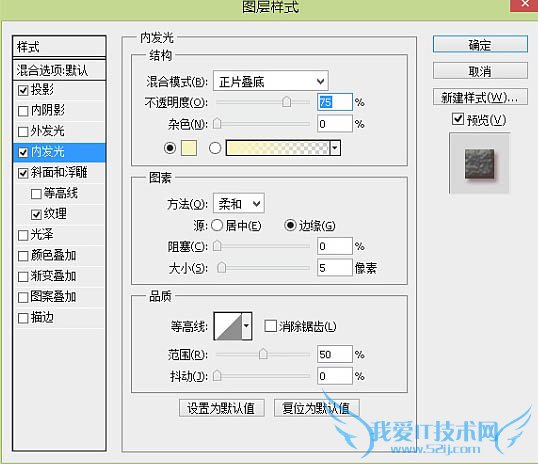Check the 消除锯齿 anti-alias option
Viewport: 538px width, 464px height.
pyautogui.click(x=270, y=326)
